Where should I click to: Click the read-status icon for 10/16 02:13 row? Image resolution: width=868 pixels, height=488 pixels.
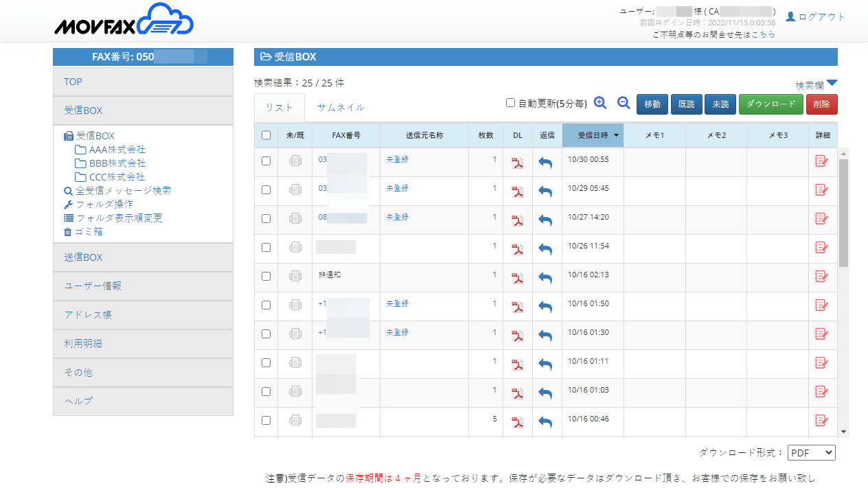click(295, 277)
